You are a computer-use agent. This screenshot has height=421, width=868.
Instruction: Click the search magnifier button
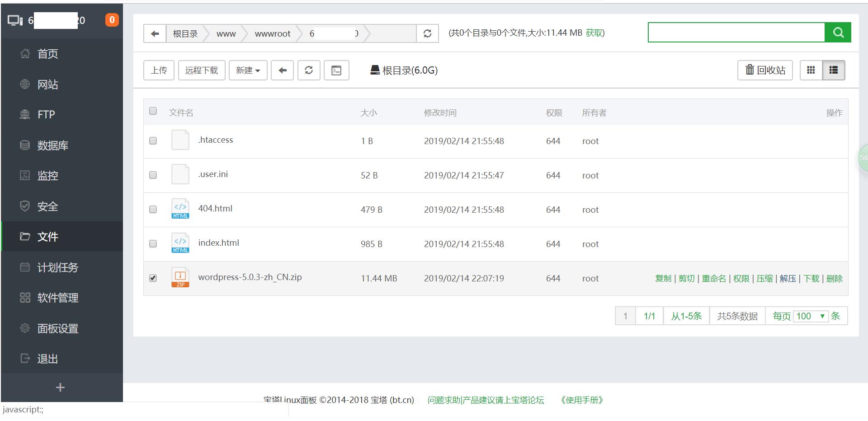(838, 33)
